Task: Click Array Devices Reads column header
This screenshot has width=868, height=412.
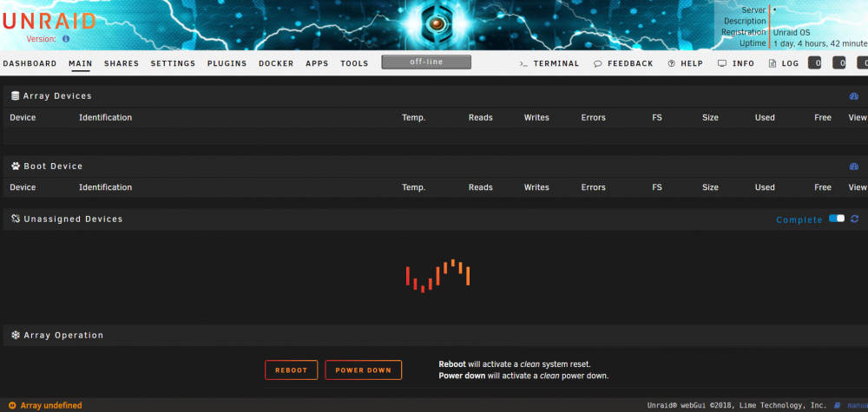Action: pos(481,117)
